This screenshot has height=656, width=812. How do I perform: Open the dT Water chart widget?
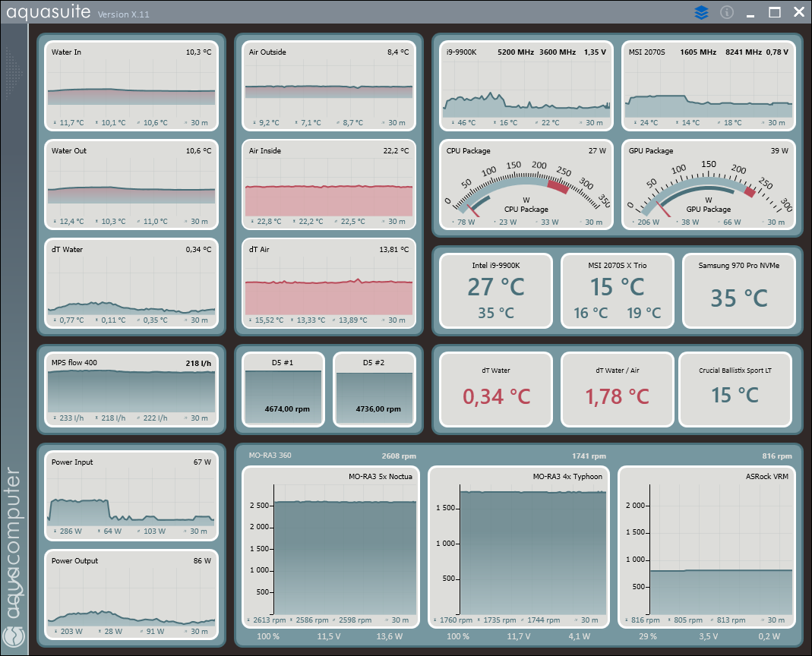pos(131,283)
